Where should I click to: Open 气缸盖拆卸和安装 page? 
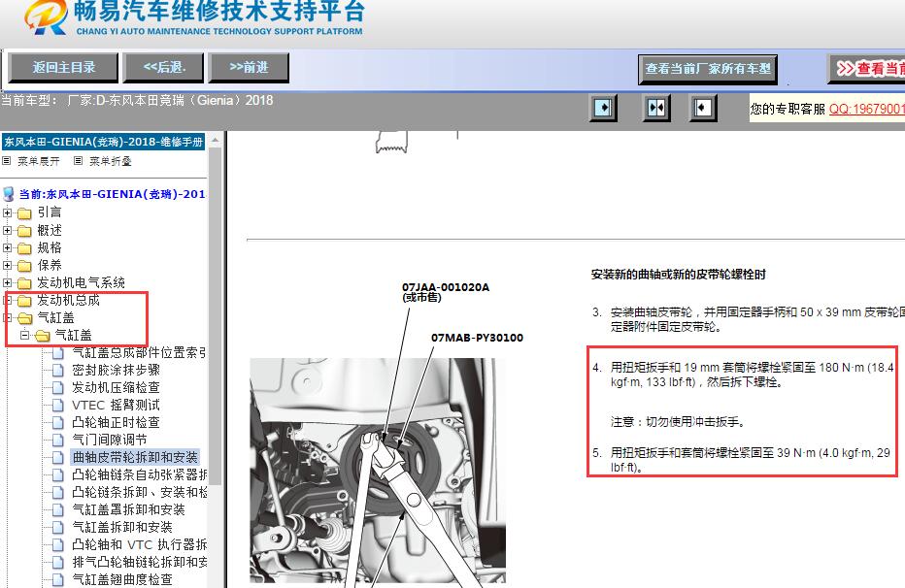122,528
